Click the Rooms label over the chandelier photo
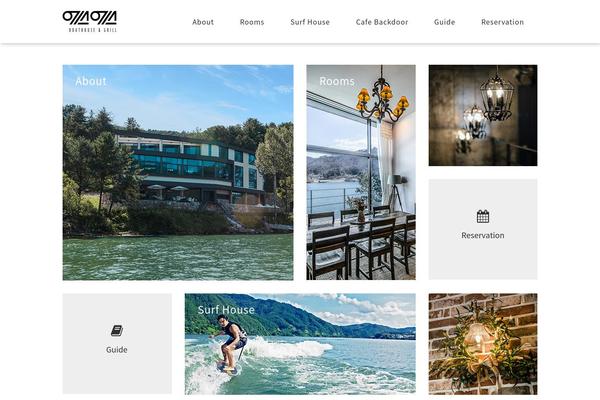The width and height of the screenshot is (600, 400). tap(337, 81)
